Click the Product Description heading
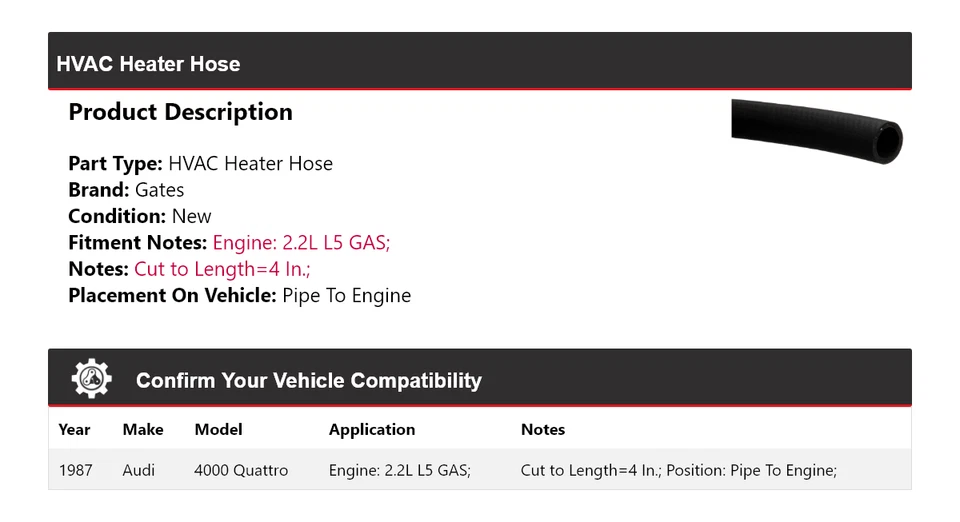 pyautogui.click(x=180, y=112)
